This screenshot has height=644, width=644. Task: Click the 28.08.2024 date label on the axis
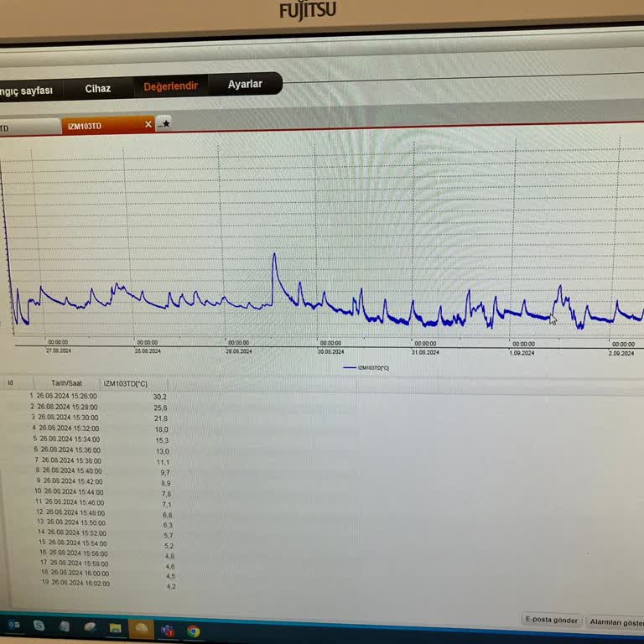click(x=148, y=351)
